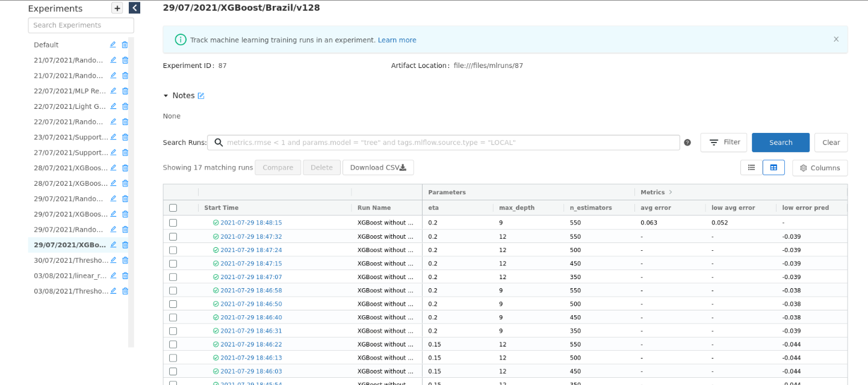Select the 30/07/2021/Thresho... experiment
The image size is (868, 385).
coord(71,260)
